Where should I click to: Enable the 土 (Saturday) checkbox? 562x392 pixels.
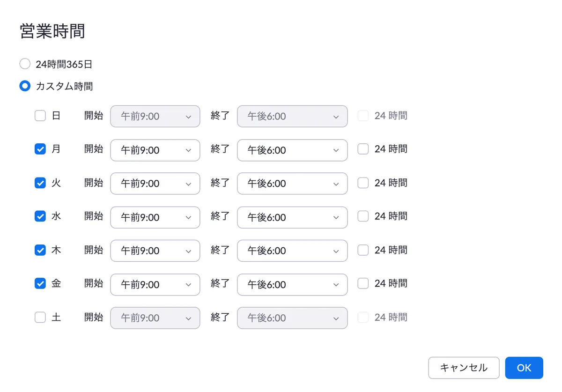(x=40, y=318)
